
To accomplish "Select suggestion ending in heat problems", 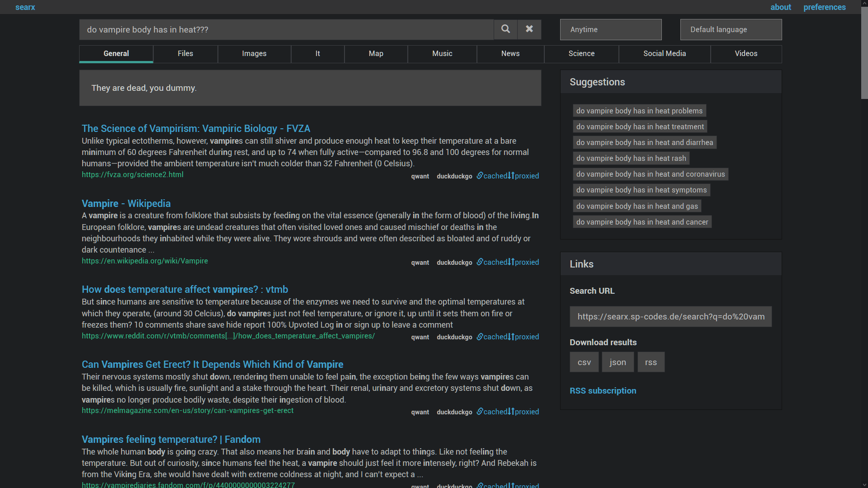I will tap(639, 111).
